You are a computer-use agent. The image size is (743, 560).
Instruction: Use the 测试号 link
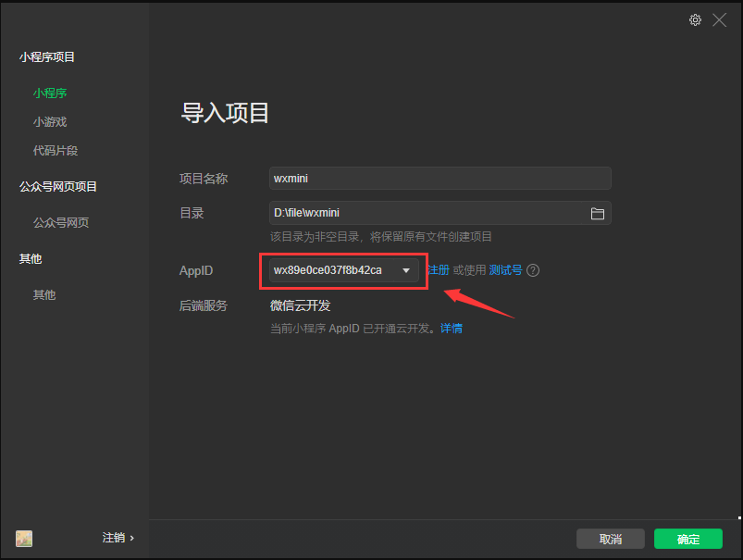(x=505, y=270)
